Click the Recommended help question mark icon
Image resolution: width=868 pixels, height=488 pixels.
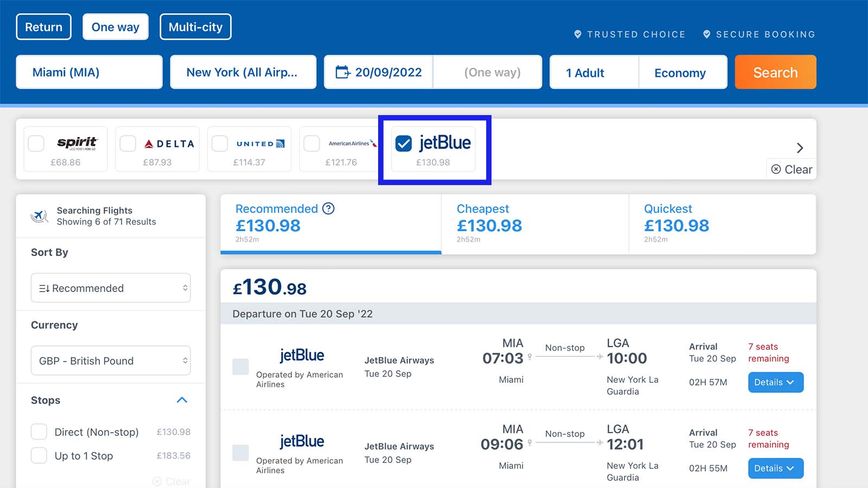pyautogui.click(x=329, y=208)
